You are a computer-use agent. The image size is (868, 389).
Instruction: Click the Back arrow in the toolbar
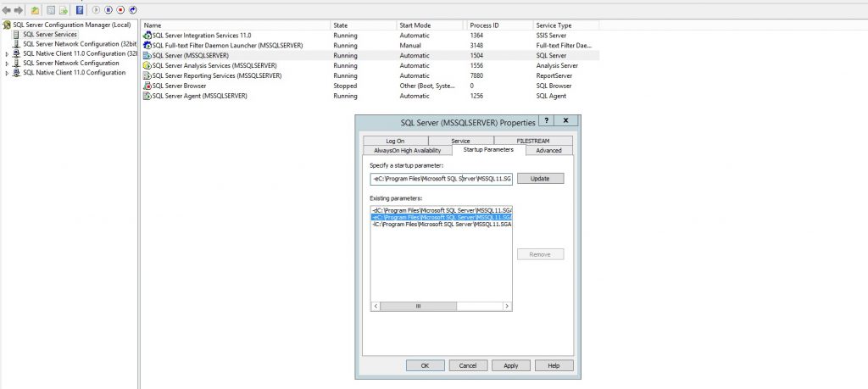tap(7, 10)
